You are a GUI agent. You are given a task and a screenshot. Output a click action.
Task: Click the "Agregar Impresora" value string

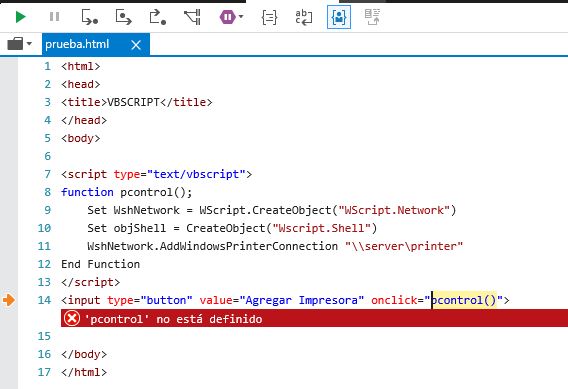[301, 300]
